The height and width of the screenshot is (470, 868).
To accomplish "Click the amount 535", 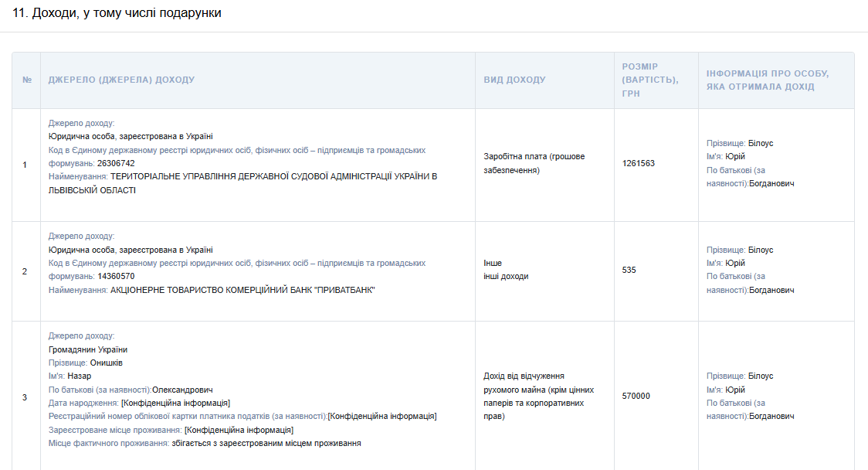I will tap(629, 270).
